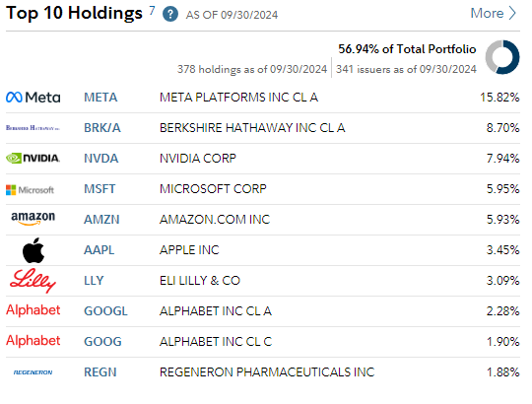
Task: Open the META ticker link
Action: tap(100, 98)
